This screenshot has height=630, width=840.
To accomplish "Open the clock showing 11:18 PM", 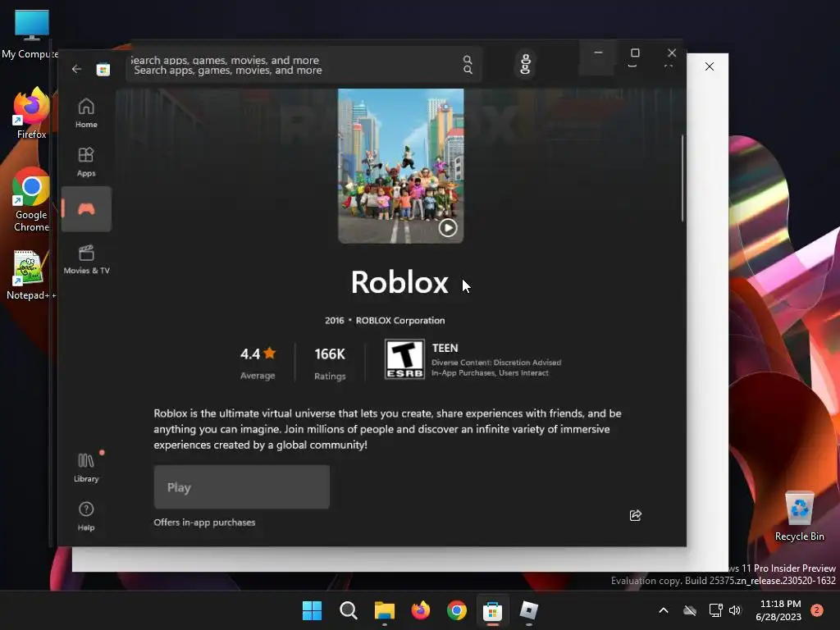I will pos(778,610).
